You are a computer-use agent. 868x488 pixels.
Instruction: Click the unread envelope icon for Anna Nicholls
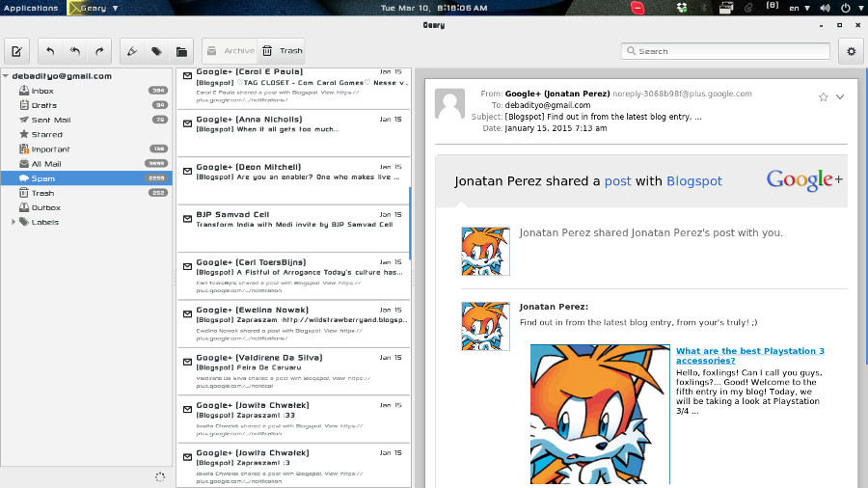tap(188, 124)
